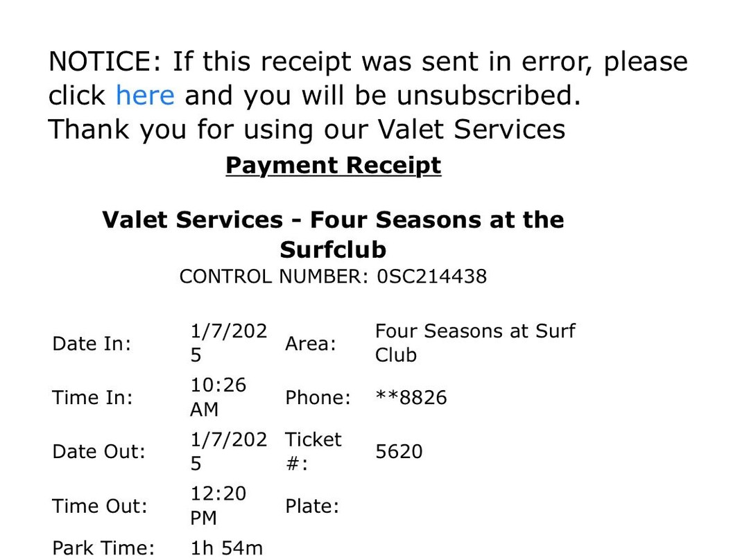The image size is (749, 560).
Task: Click the Date In value 1/7/2025
Action: pyautogui.click(x=228, y=343)
